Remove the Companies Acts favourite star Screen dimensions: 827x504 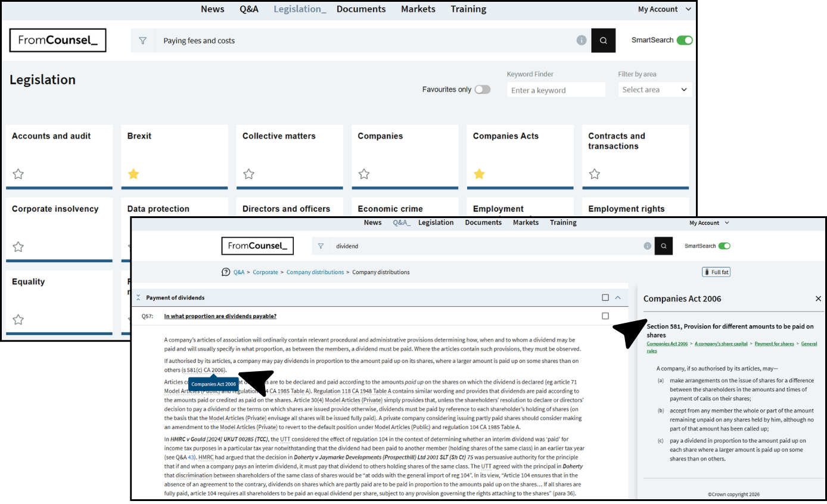pyautogui.click(x=479, y=174)
